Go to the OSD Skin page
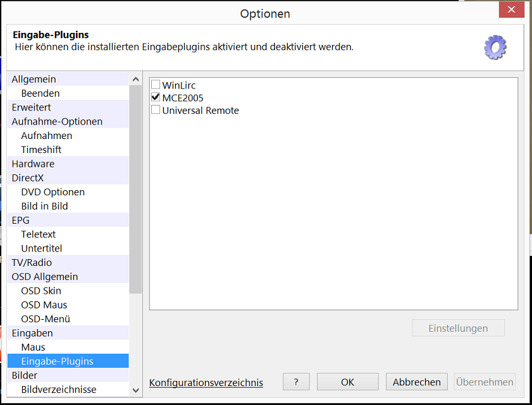The width and height of the screenshot is (532, 405). [x=41, y=291]
